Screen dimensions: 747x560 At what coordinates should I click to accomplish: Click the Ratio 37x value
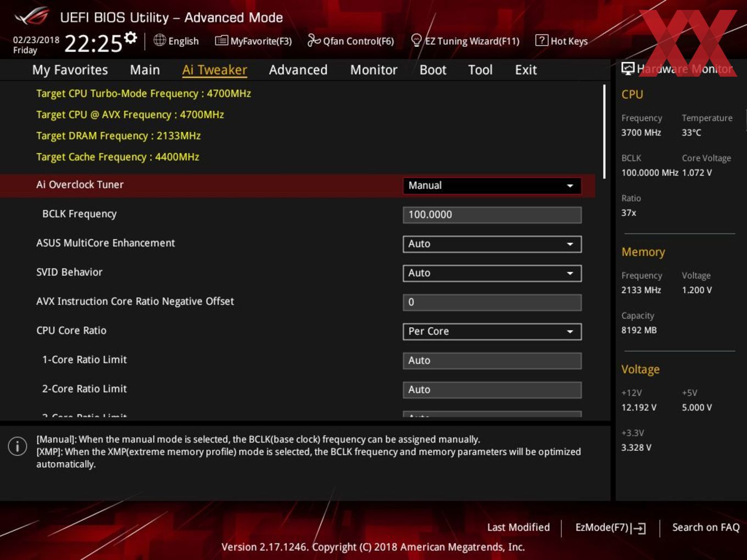click(629, 212)
